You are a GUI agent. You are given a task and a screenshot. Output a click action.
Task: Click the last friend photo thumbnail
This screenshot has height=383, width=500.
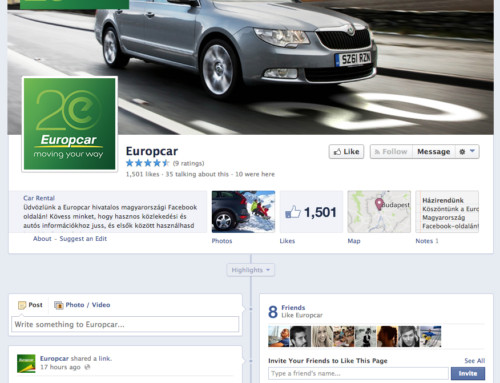(431, 337)
